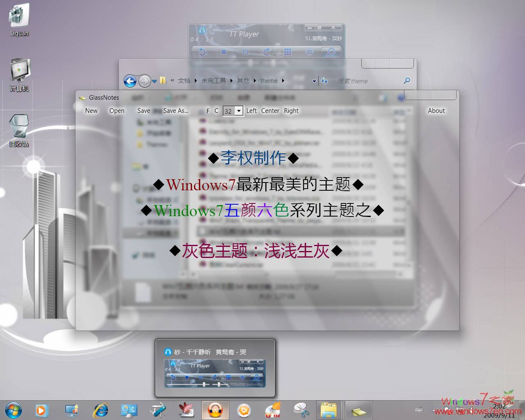Click the Windows7最新最美的主题 text line
Screen dimensions: 525x420
258,185
